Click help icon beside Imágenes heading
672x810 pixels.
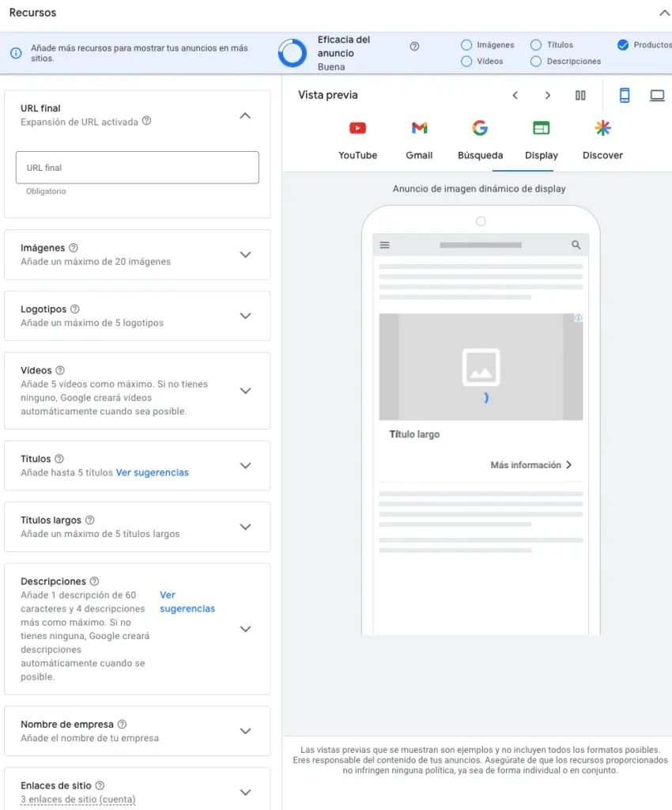(x=74, y=248)
